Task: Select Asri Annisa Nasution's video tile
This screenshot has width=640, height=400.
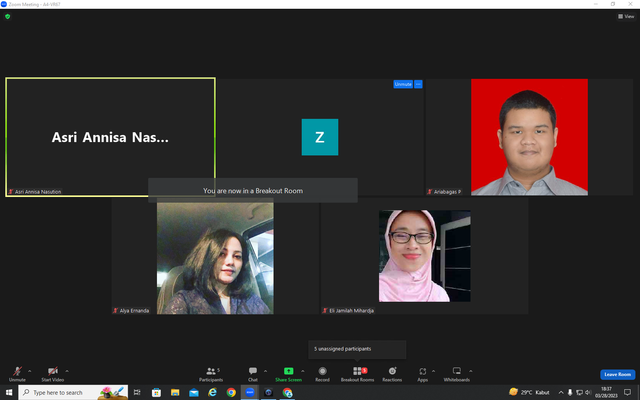Action: (110, 137)
